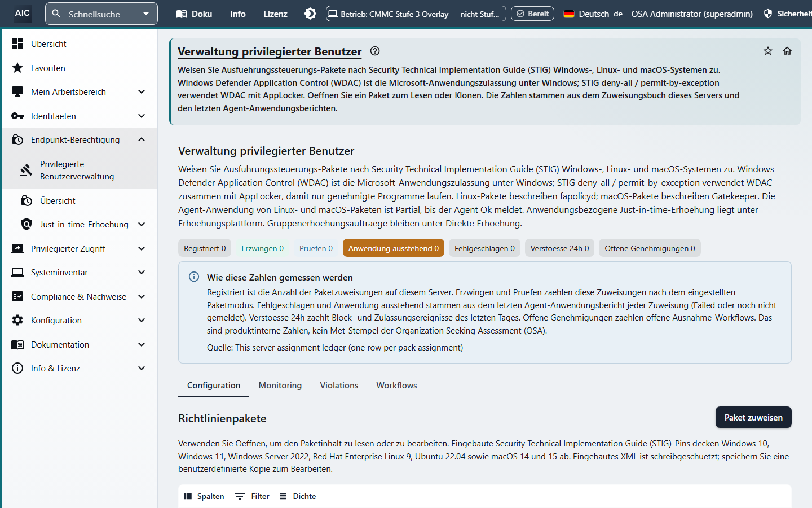
Task: Select the Configuration tab
Action: coord(214,385)
